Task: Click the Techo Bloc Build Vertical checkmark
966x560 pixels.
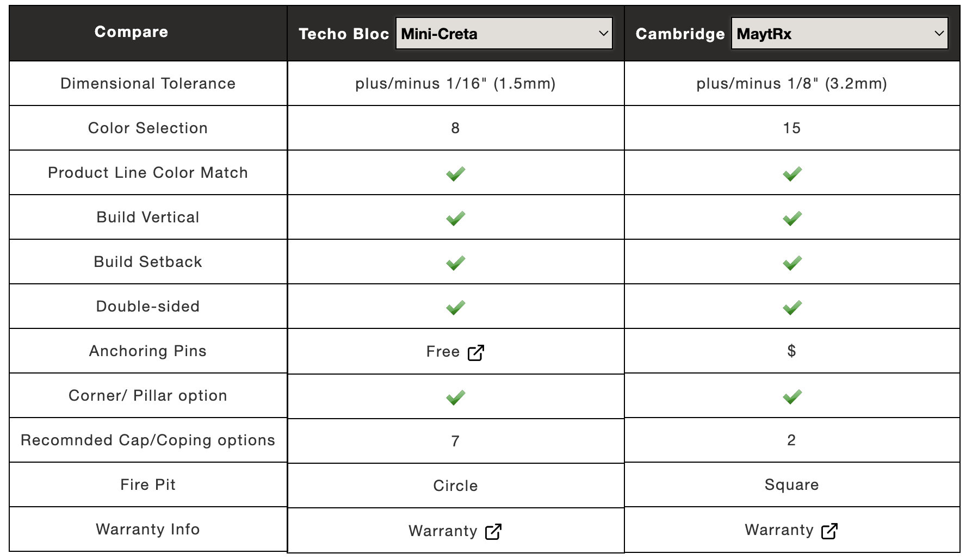Action: click(x=456, y=218)
